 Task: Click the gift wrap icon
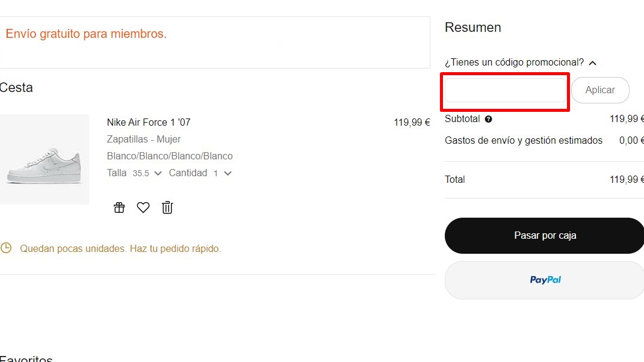click(x=119, y=207)
